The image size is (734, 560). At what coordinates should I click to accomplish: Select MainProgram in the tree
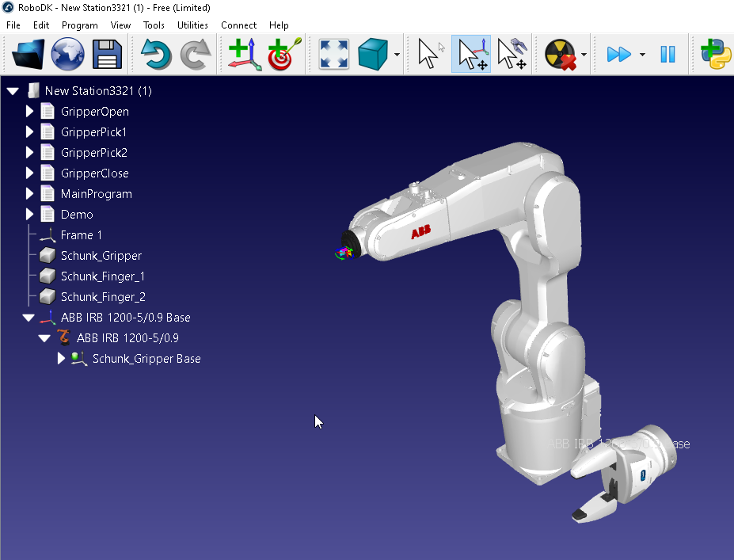tap(97, 194)
